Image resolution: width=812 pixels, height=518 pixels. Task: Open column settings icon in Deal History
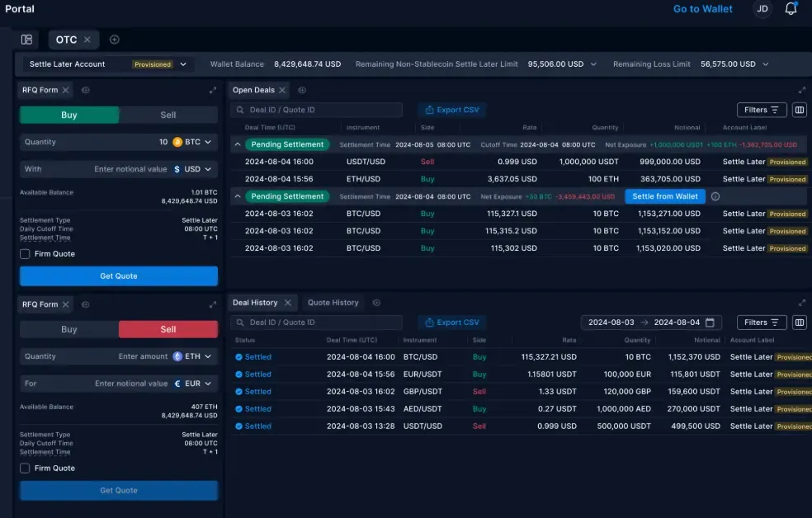798,322
